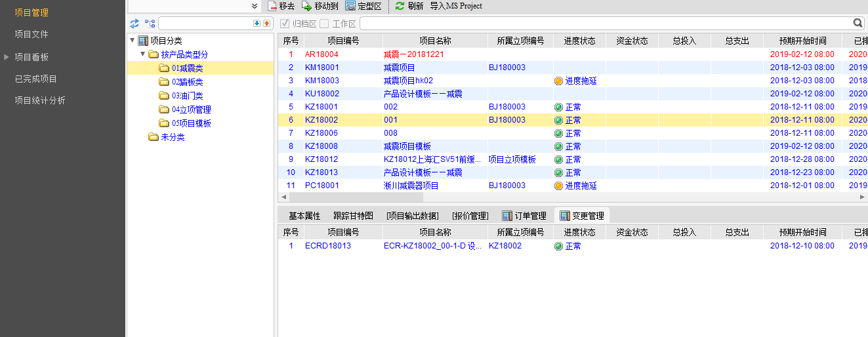Screen dimensions: 868x337
Task: Switch to the 基本属性 tab
Action: click(x=304, y=216)
